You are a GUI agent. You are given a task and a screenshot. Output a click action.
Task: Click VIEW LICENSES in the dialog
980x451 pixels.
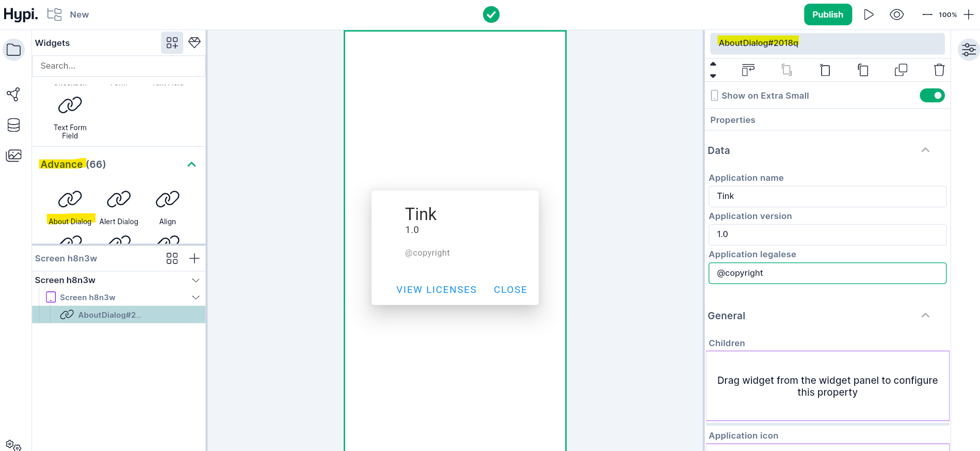coord(436,290)
